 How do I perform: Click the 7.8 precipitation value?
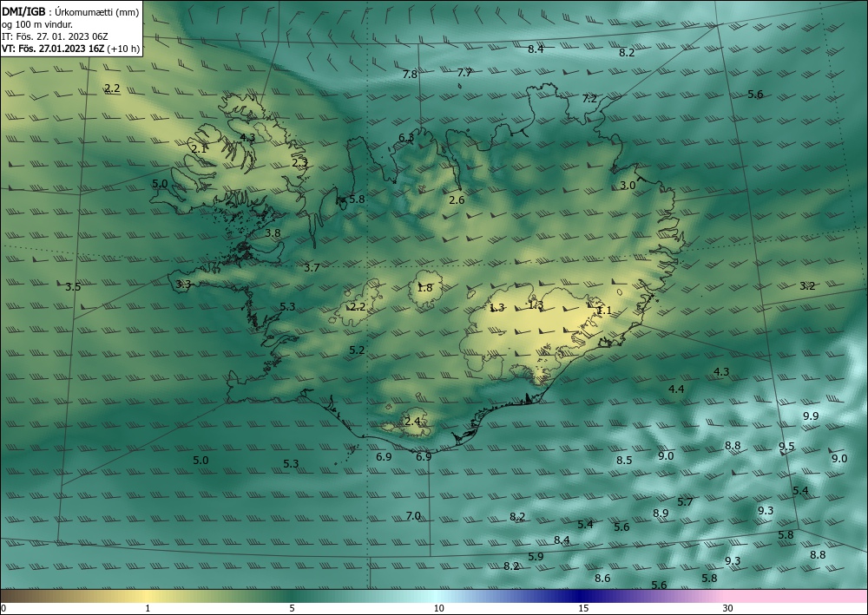[x=410, y=74]
